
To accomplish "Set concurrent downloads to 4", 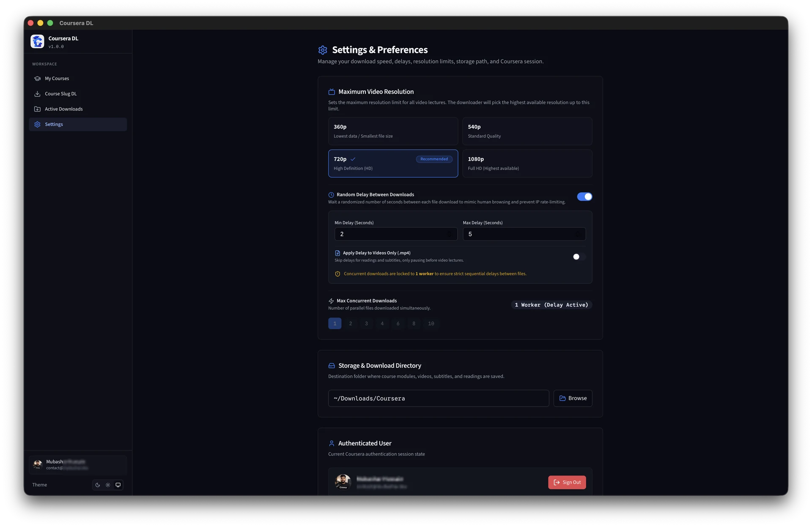I will click(x=382, y=324).
